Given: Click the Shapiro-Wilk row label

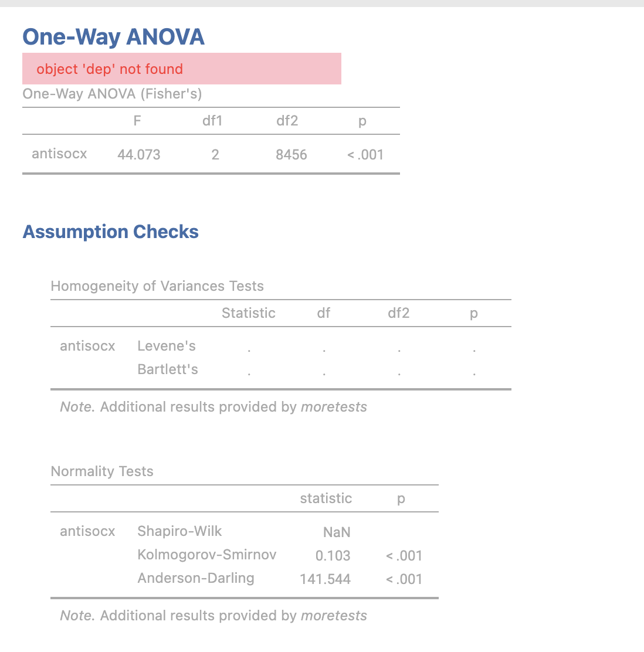Looking at the screenshot, I should 179,531.
